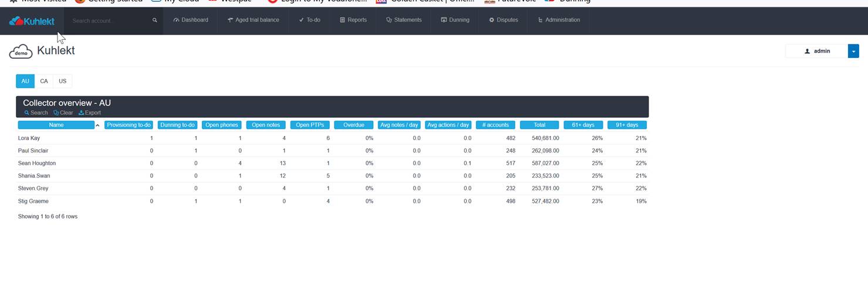Open the Disputes menu
868x300 pixels.
pos(504,20)
